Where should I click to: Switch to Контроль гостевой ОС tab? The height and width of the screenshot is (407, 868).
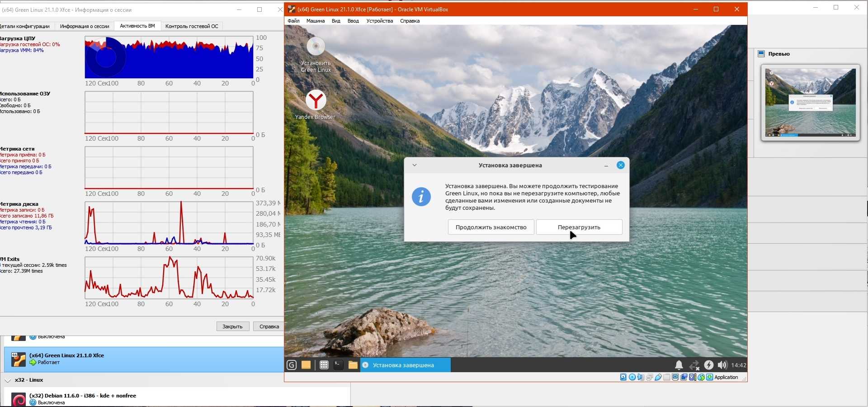pos(192,26)
